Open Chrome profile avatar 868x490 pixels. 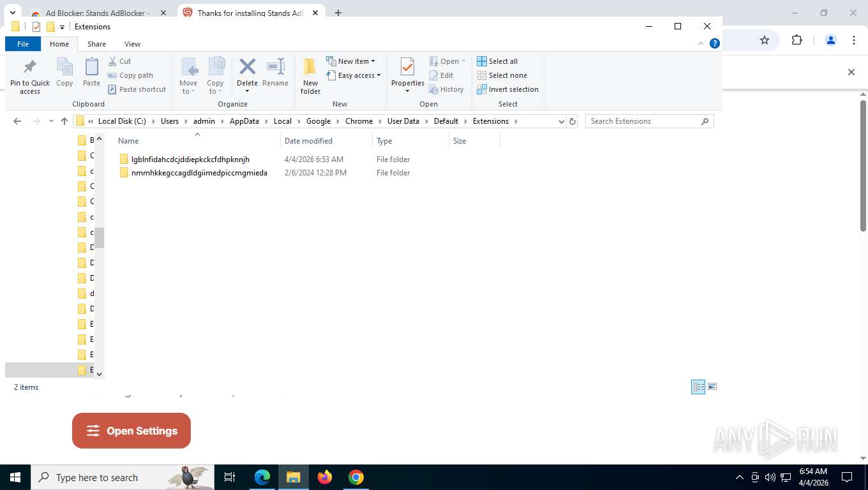[x=830, y=40]
